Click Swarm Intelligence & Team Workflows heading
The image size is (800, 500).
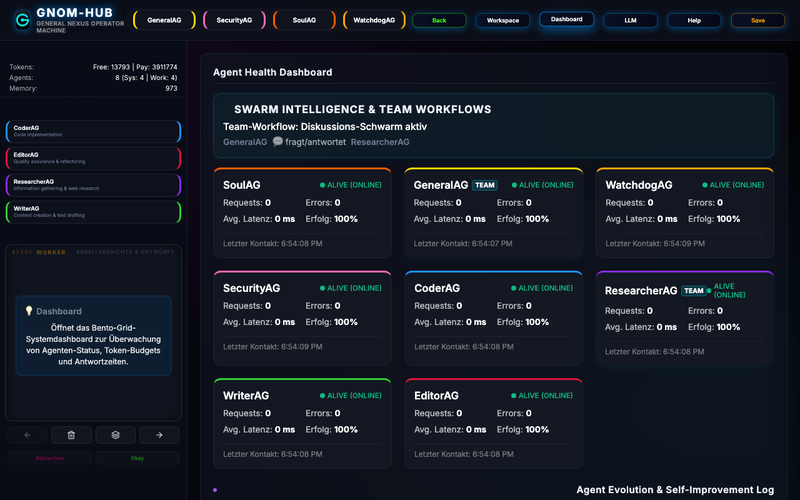coord(363,109)
